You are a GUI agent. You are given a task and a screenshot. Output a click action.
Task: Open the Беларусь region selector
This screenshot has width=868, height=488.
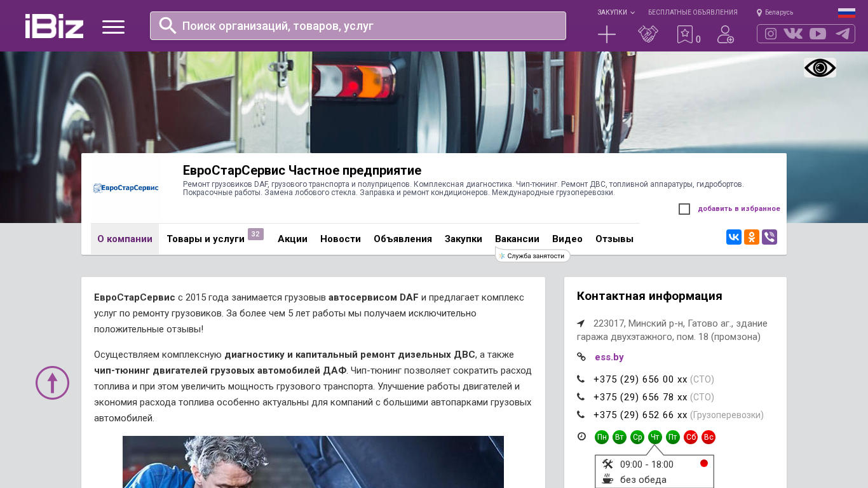tap(779, 13)
